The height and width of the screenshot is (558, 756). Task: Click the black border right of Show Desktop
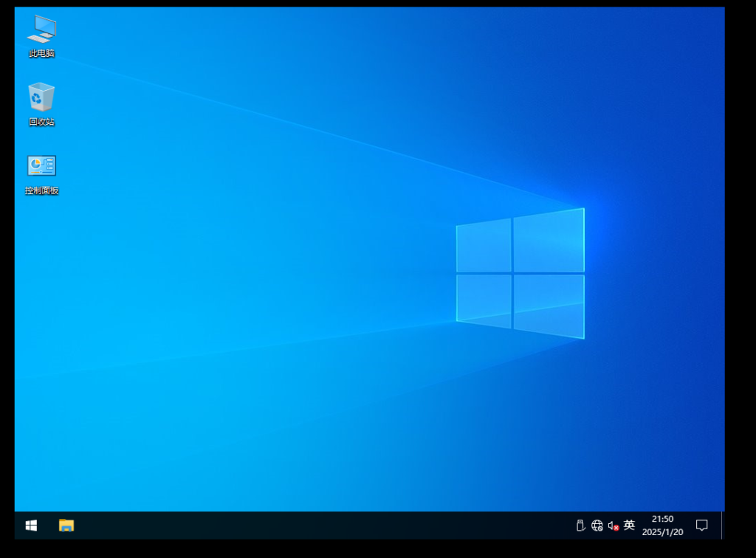[x=740, y=526]
